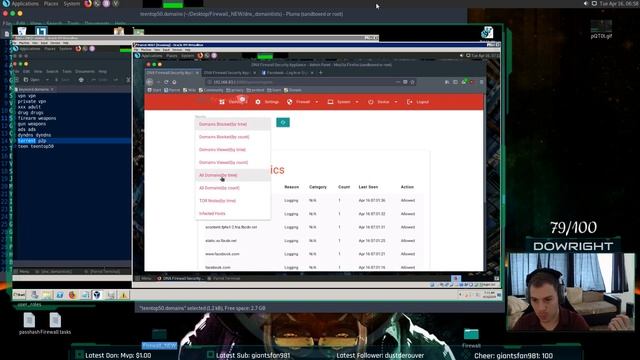Sort the table by Last Seen column header
The width and height of the screenshot is (640, 360).
click(x=368, y=187)
